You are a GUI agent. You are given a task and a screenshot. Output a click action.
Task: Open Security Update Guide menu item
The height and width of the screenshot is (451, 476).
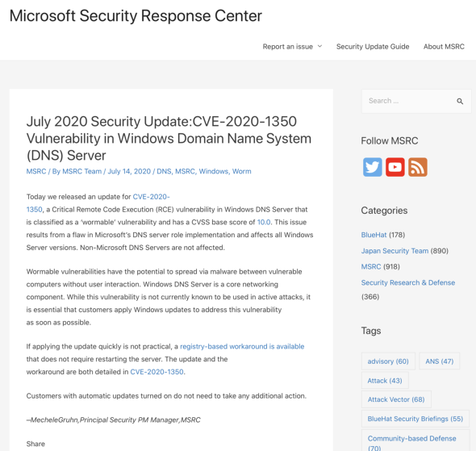[x=373, y=47]
